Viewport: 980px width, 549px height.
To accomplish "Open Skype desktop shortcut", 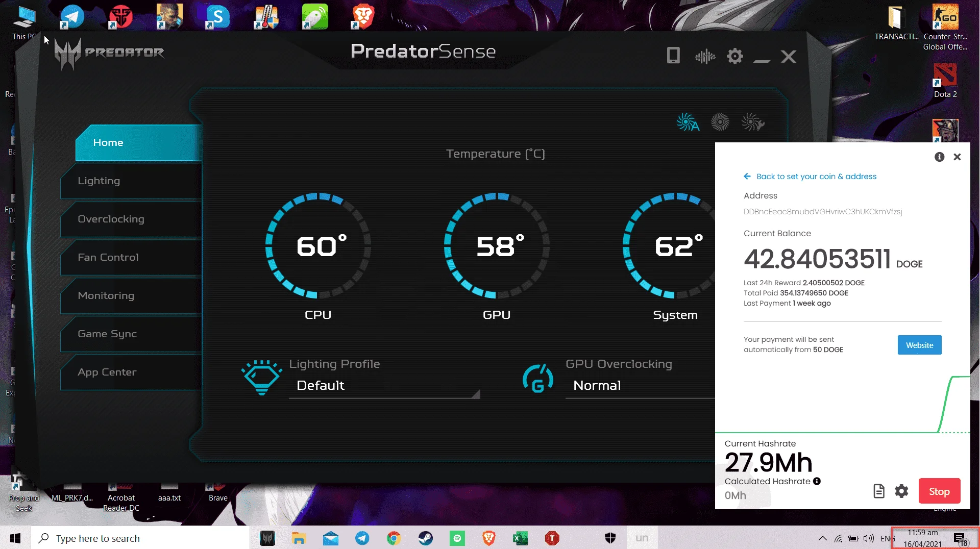I will click(x=218, y=16).
